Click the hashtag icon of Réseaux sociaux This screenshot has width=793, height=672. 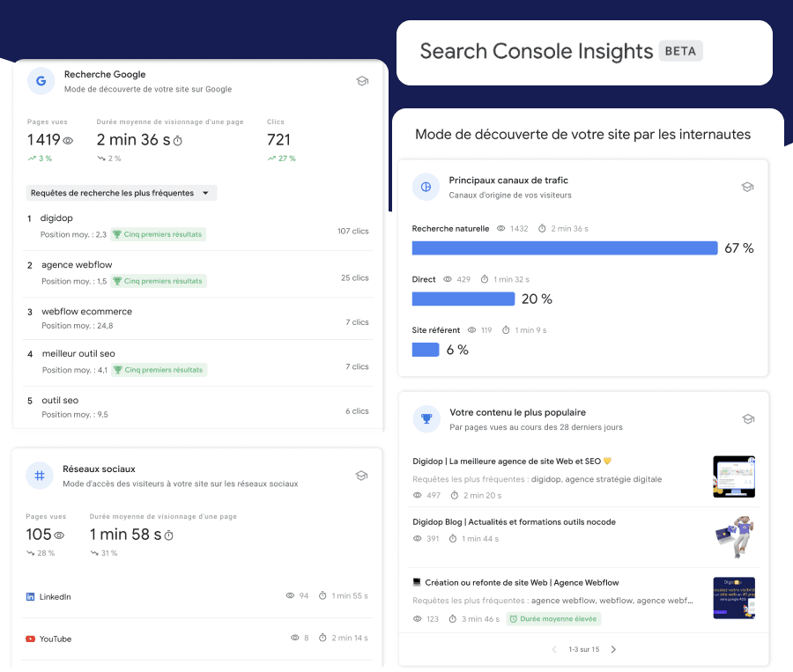click(40, 476)
